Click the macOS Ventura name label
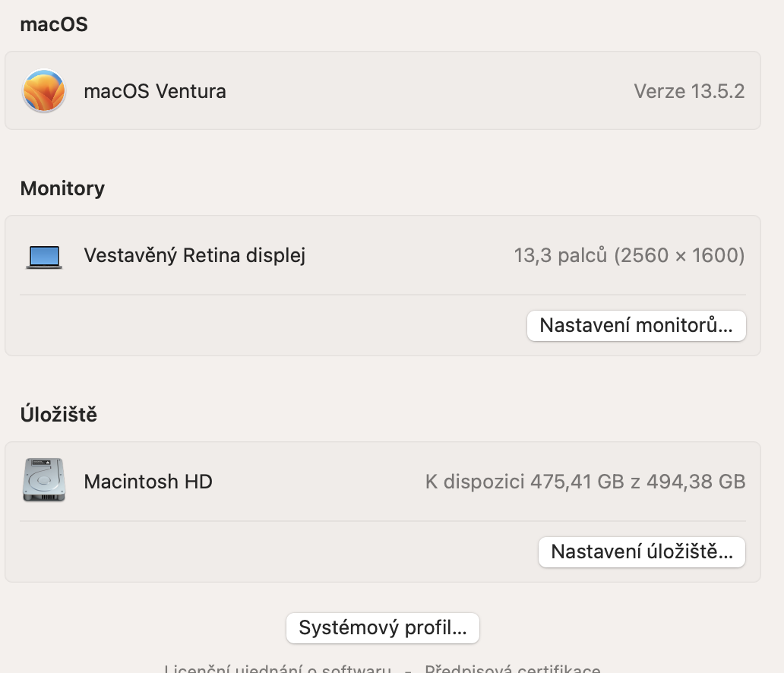The height and width of the screenshot is (673, 784). (155, 92)
